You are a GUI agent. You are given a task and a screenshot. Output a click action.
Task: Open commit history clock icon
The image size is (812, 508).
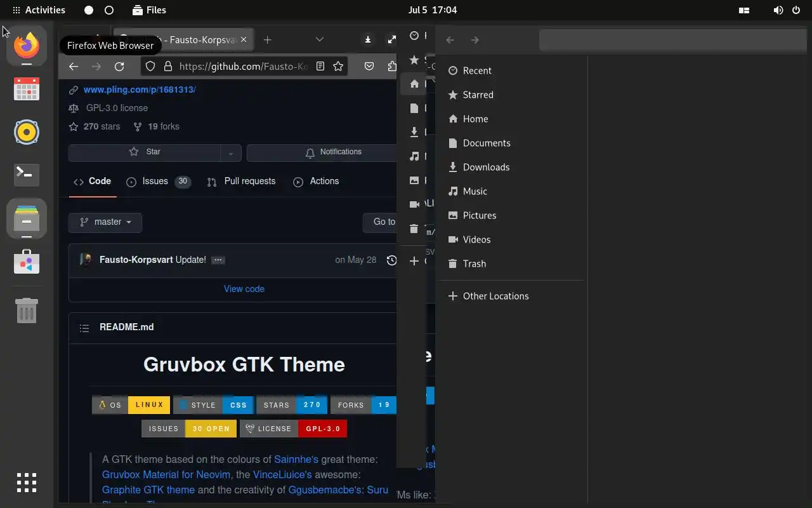391,260
